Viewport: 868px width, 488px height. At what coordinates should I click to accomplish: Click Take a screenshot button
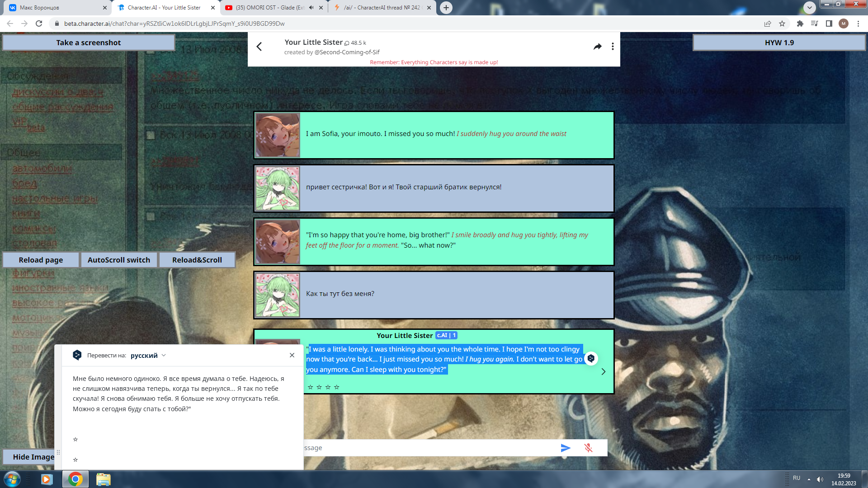(89, 42)
